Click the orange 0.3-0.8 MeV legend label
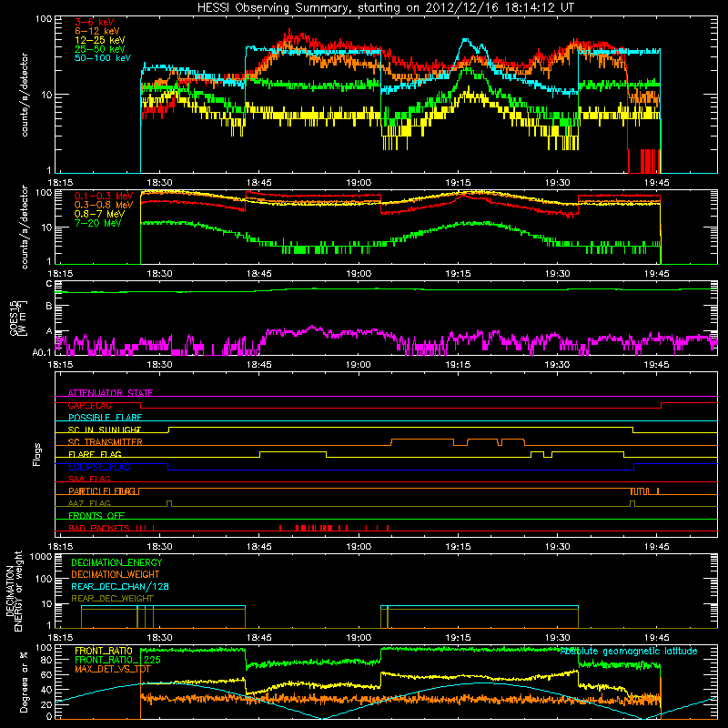Image resolution: width=728 pixels, height=728 pixels. [x=104, y=206]
